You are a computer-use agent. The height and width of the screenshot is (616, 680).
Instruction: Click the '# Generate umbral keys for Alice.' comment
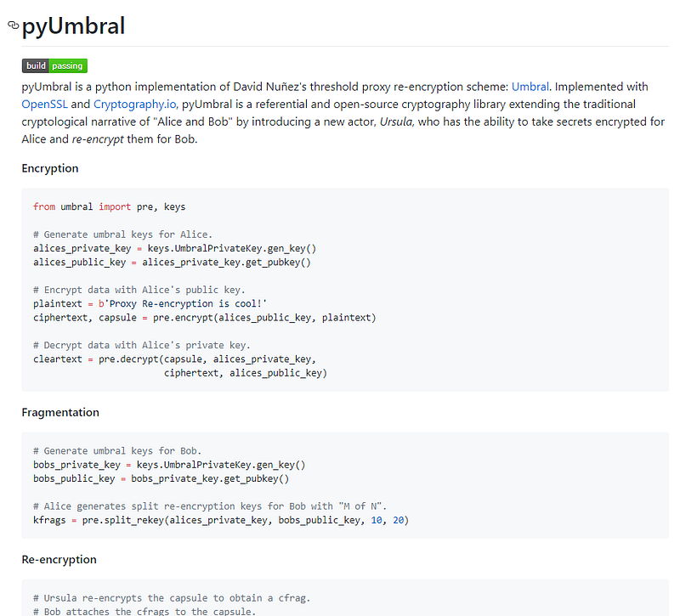tap(122, 235)
